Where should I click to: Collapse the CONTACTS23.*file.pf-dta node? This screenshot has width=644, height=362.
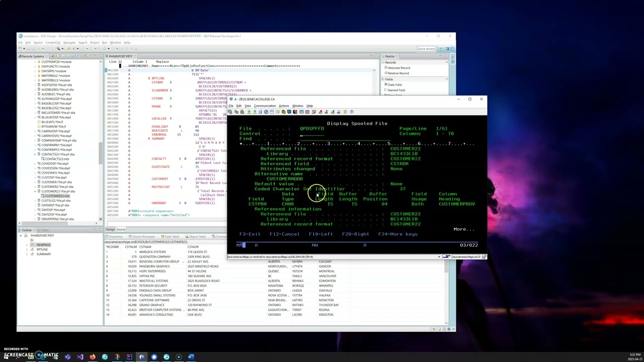pyautogui.click(x=35, y=154)
